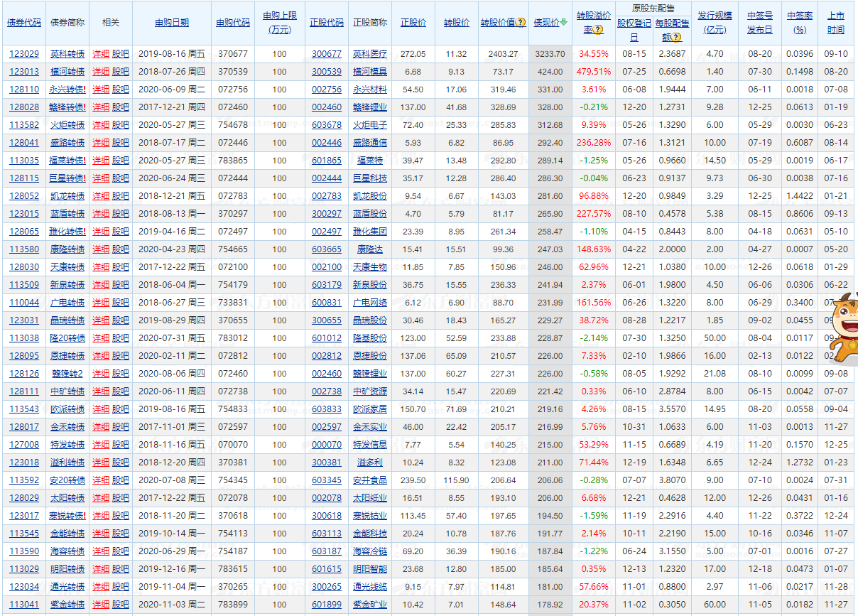
Task: Sort by 申购日期 column header
Action: coord(172,23)
